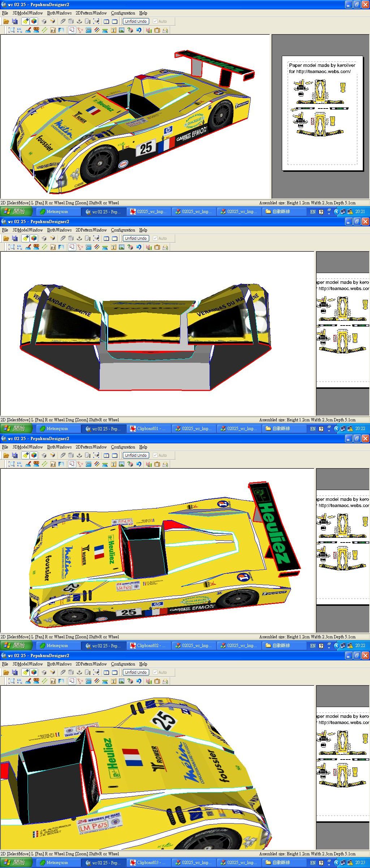This screenshot has height=868, width=370.
Task: Select the arrow Select/Move tool in the second window
Action: tap(72, 247)
